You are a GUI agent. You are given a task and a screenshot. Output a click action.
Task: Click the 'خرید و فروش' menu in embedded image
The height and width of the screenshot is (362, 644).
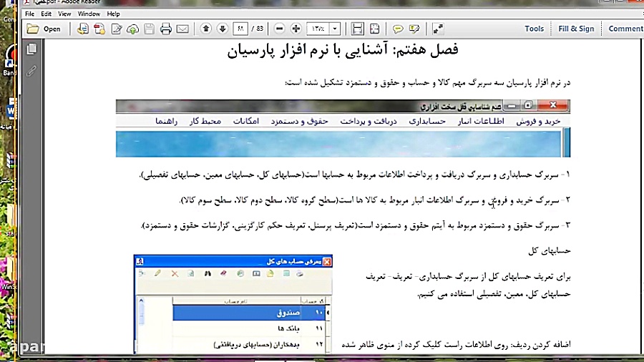coord(538,121)
